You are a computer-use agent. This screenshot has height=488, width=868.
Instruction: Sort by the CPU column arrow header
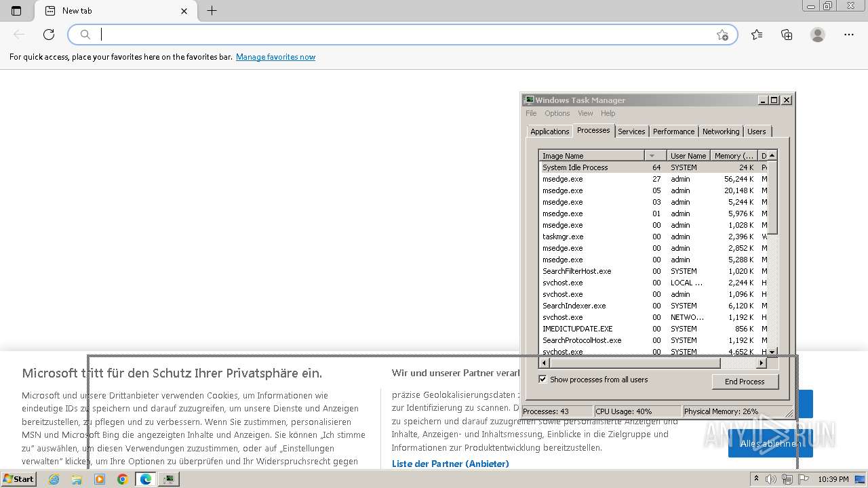click(x=655, y=156)
